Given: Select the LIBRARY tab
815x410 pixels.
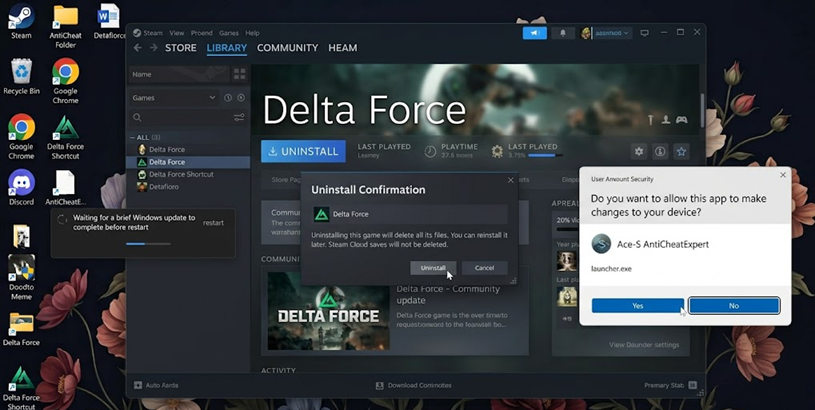Looking at the screenshot, I should click(x=227, y=48).
